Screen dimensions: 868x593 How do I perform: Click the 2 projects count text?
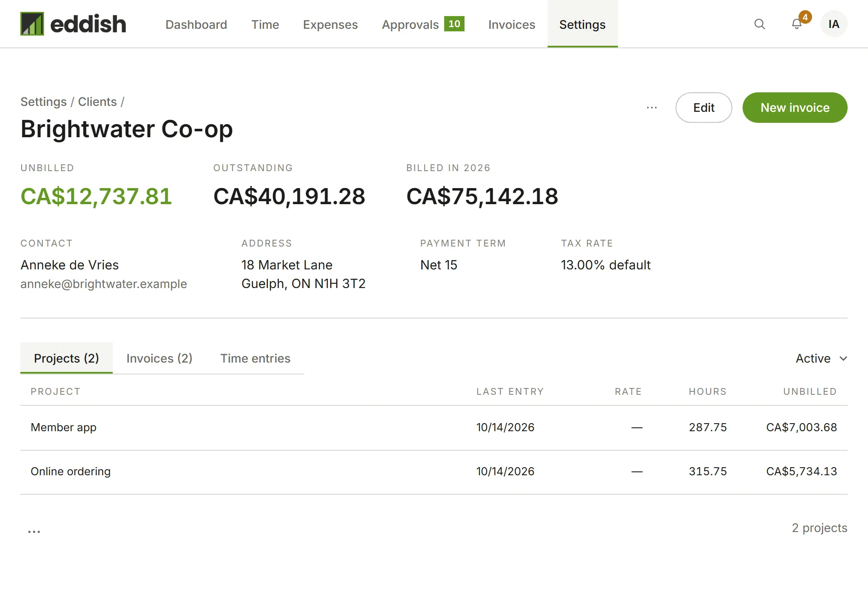(x=820, y=528)
